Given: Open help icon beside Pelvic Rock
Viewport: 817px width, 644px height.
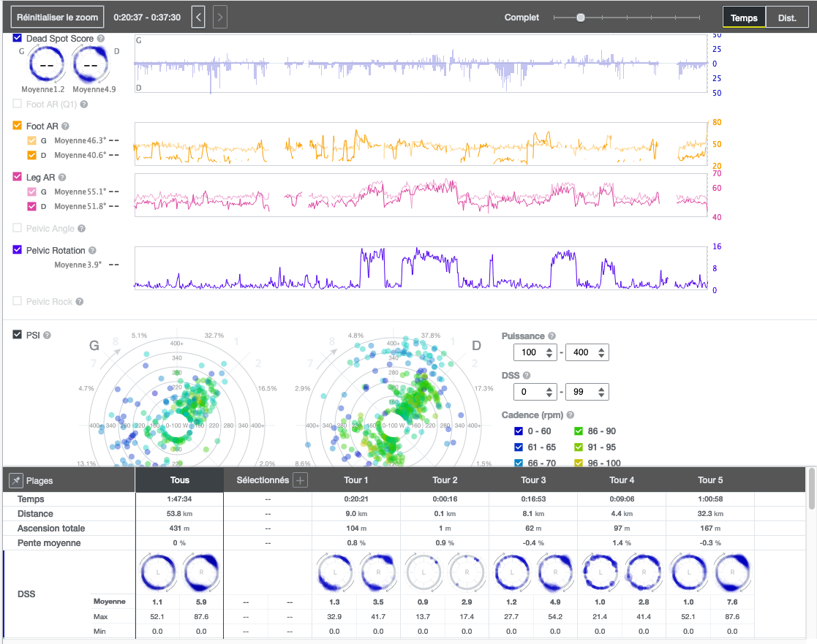Looking at the screenshot, I should 79,301.
